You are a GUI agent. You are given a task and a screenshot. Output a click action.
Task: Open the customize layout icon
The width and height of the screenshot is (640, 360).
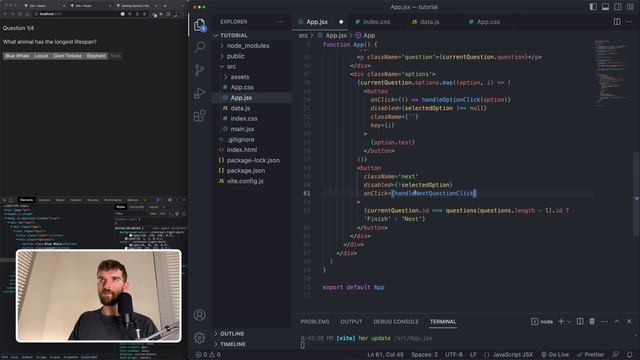click(630, 7)
